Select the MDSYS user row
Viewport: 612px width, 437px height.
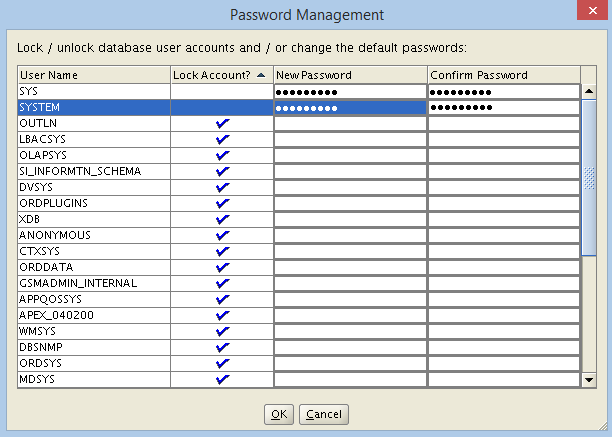tap(299, 379)
